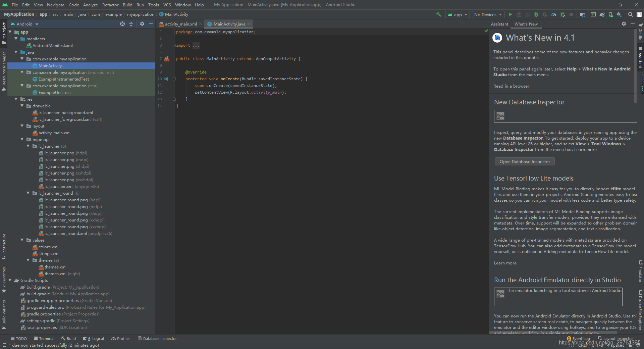Toggle the Gradle tool window
The image size is (644, 349).
pos(640,32)
